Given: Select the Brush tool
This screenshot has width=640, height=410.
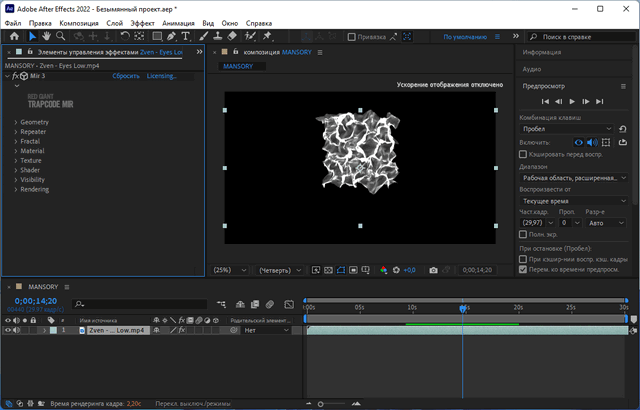Looking at the screenshot, I should pos(202,36).
